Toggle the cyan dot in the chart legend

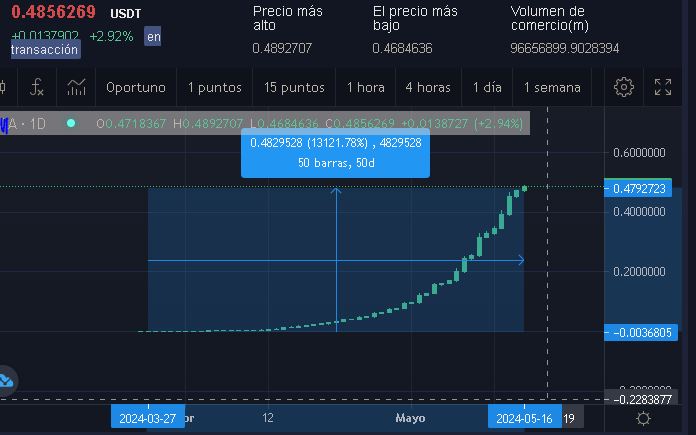(x=71, y=123)
